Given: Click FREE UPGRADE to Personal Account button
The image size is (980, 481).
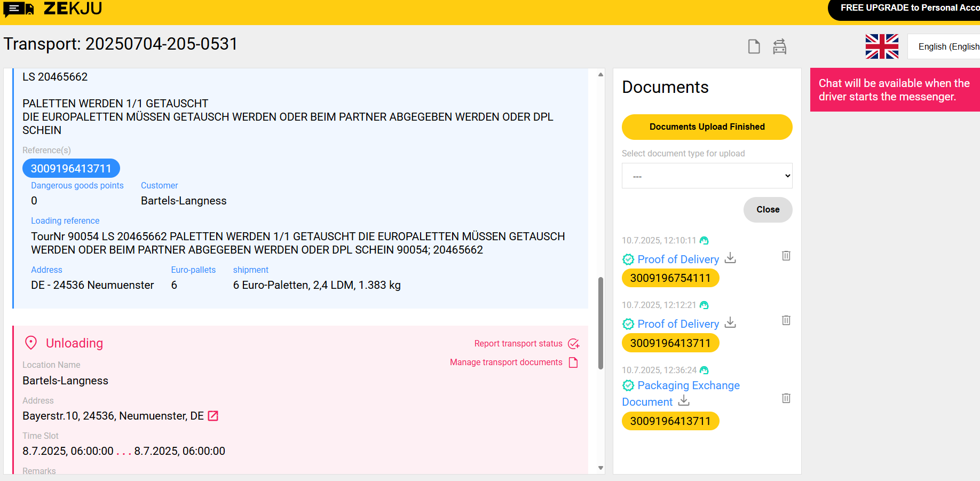Looking at the screenshot, I should pos(904,9).
